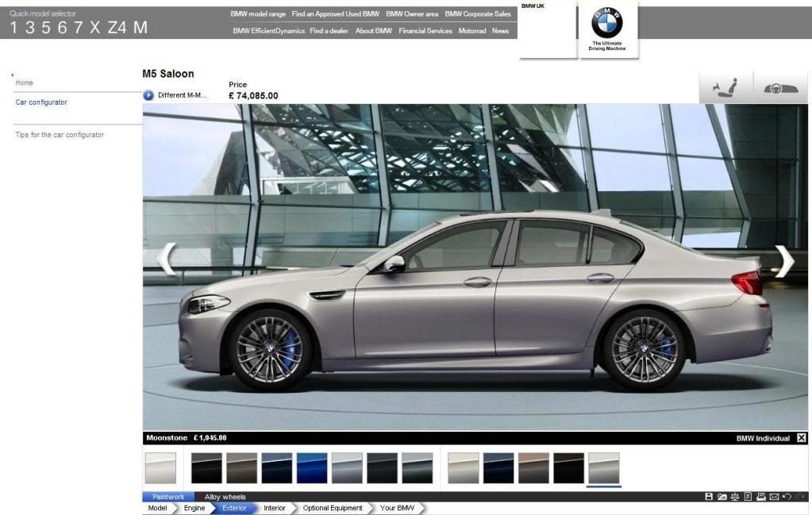Click Find a dealer

pos(329,31)
